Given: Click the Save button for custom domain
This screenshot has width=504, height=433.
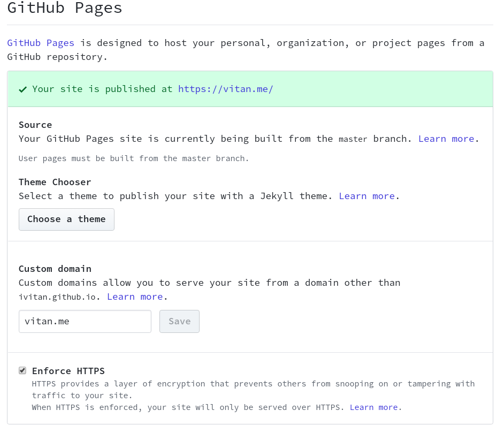Looking at the screenshot, I should (179, 321).
